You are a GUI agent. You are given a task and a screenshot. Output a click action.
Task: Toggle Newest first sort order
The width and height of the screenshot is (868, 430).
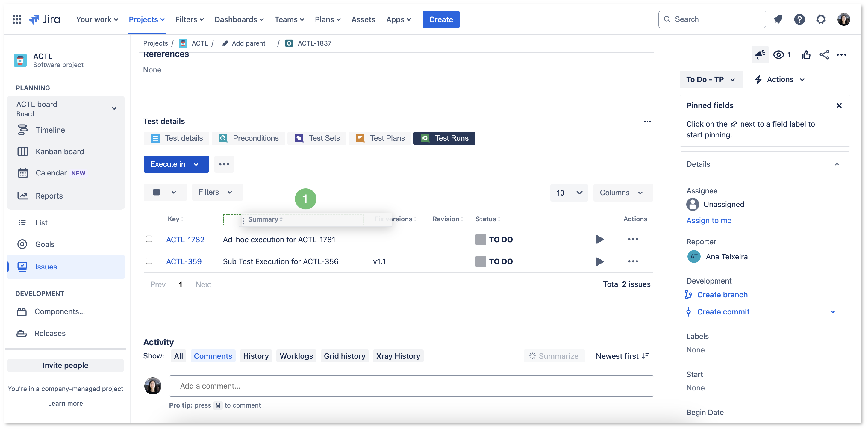pos(622,356)
